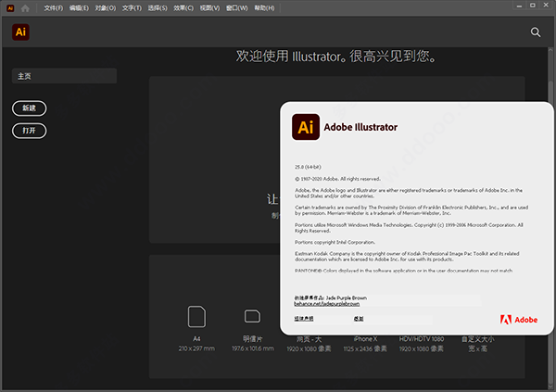Choose the 自定义大小 custom size preset
Image resolution: width=556 pixels, height=392 pixels.
[477, 344]
